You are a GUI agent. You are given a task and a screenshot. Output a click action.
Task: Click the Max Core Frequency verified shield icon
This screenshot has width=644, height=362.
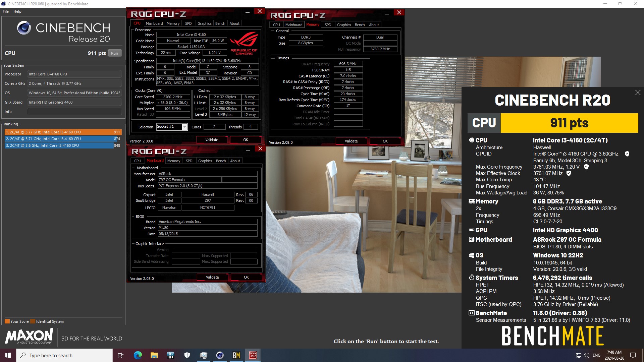[586, 167]
